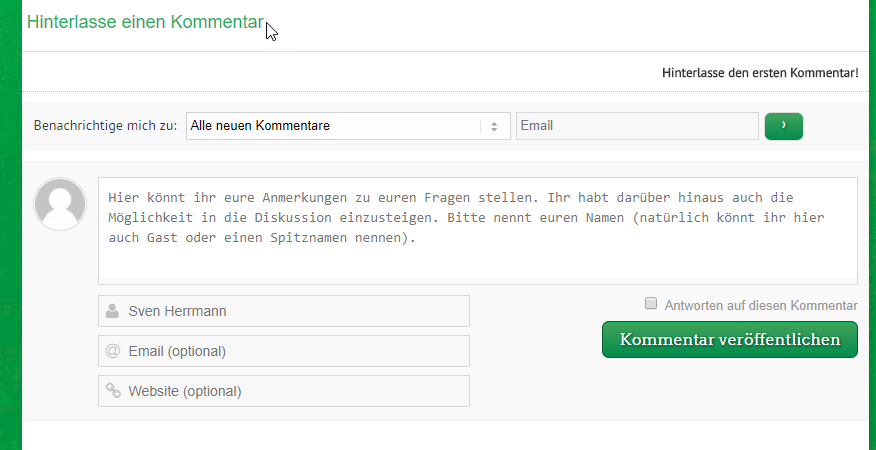
Task: Click the label text Antworten auf diesen Kommentar
Action: [760, 306]
